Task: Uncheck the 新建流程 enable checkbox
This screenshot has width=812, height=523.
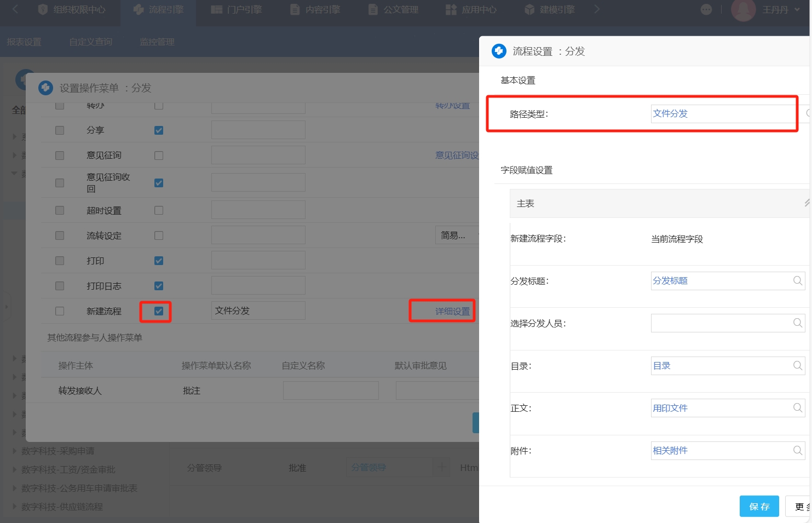Action: (159, 311)
